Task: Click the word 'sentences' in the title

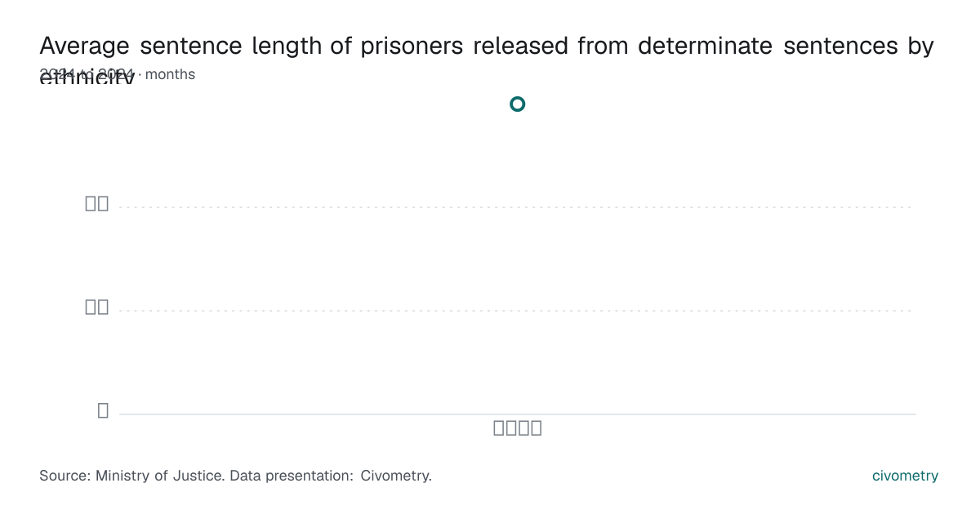Action: (x=840, y=46)
